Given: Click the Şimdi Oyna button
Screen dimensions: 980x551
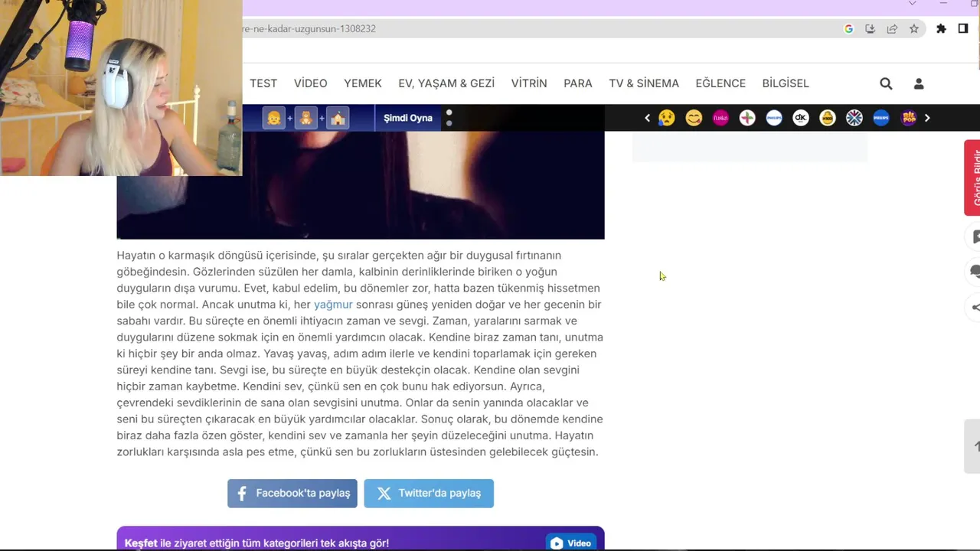Looking at the screenshot, I should tap(408, 118).
